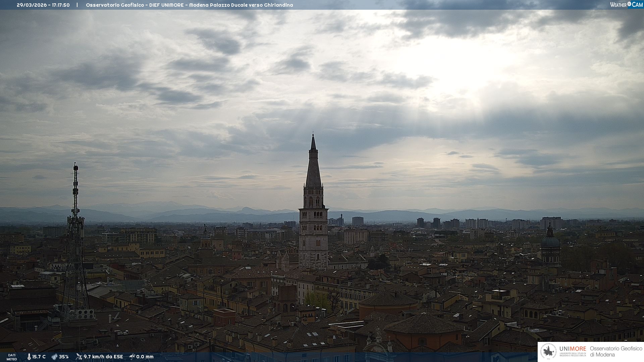
Task: Click the rain umbrella precipitation icon
Action: (x=132, y=357)
